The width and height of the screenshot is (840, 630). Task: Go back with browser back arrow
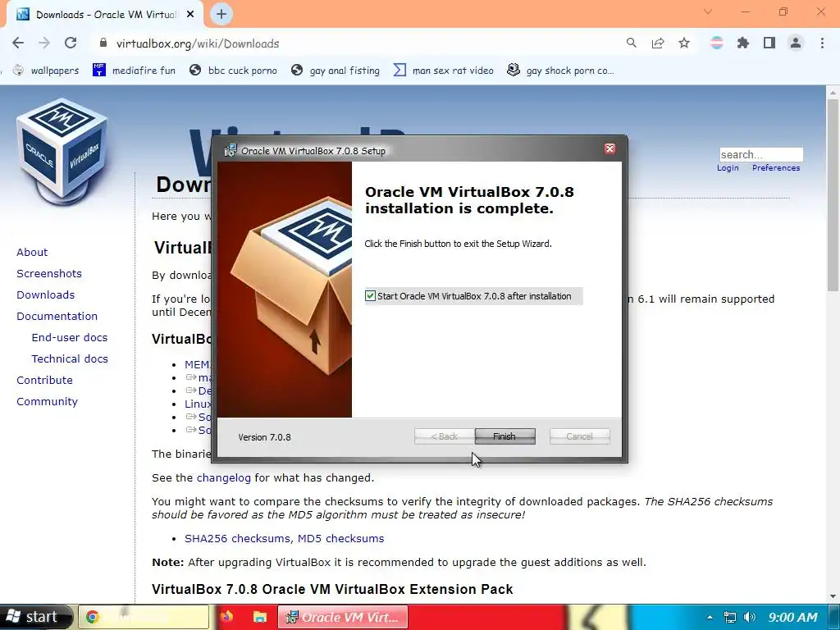point(18,43)
